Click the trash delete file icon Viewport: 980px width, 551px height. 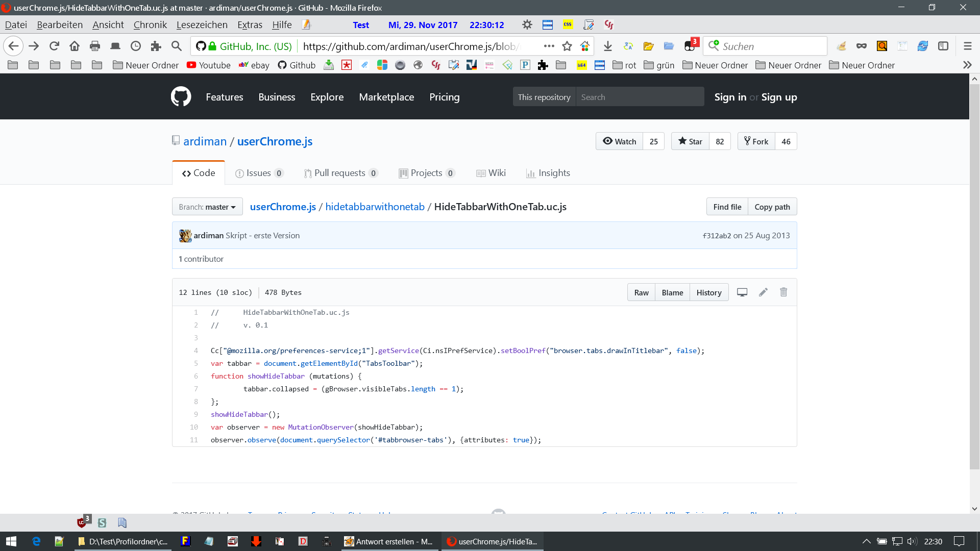coord(783,292)
